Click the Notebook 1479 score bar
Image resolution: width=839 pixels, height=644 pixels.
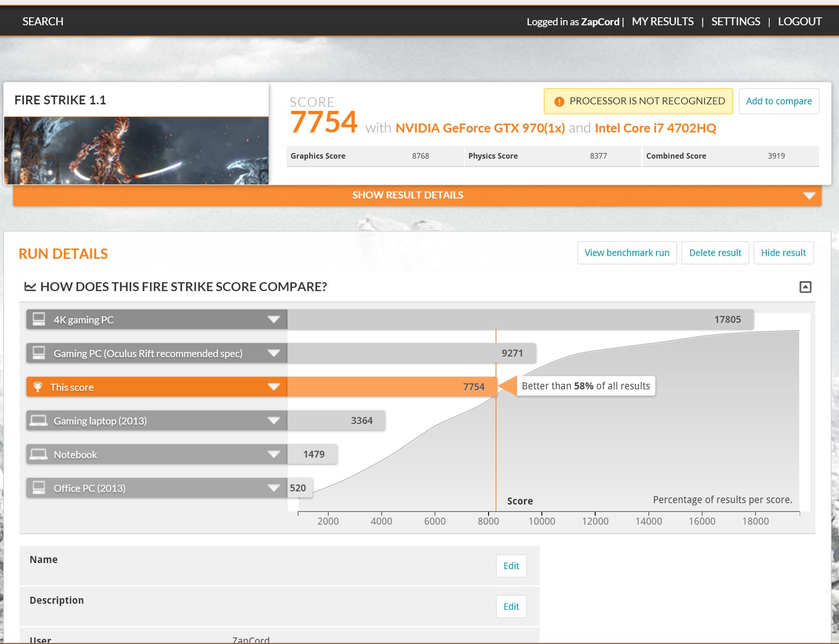(312, 454)
